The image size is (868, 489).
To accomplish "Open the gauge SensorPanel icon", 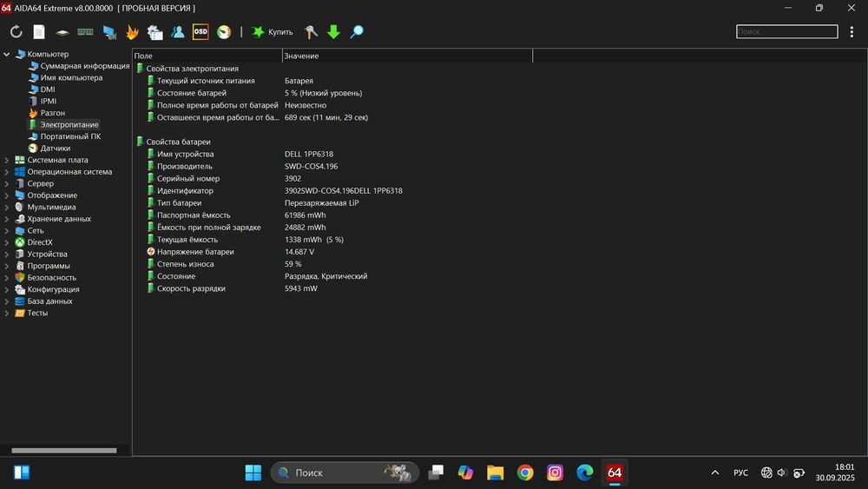I will point(224,32).
